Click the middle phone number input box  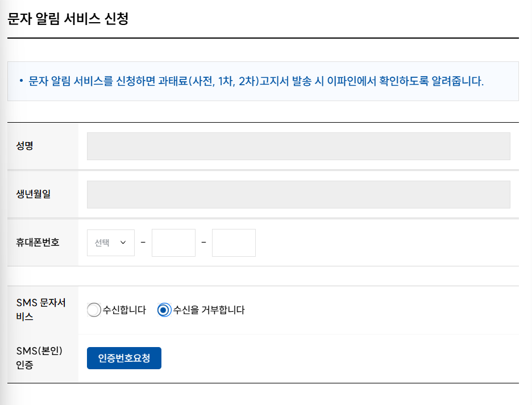(173, 243)
